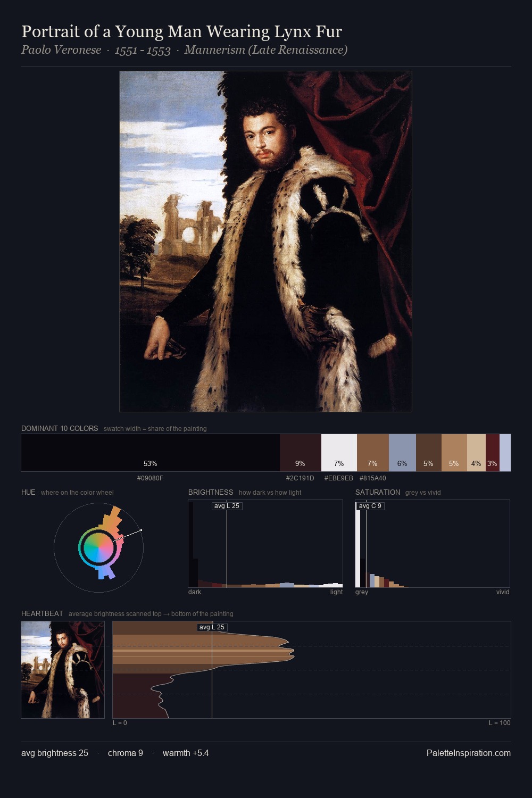532x798 pixels.
Task: Click the hex code #EBE9EB
Action: (x=339, y=478)
